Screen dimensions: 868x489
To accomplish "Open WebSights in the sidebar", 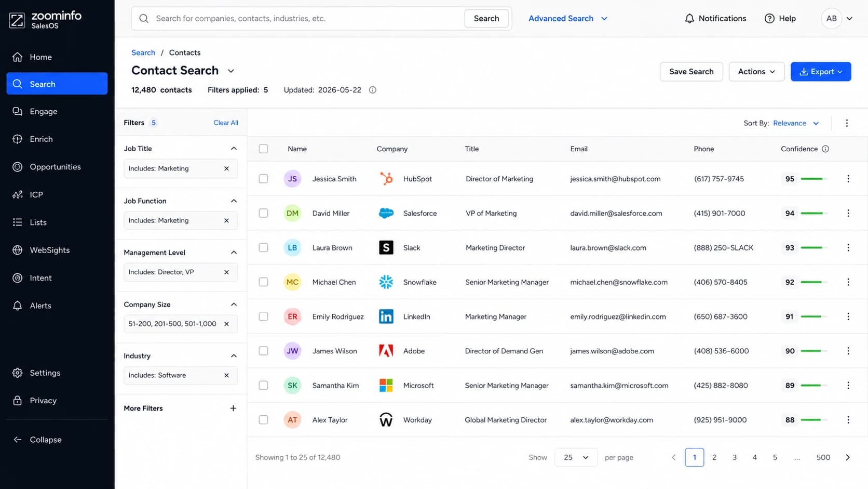I will pyautogui.click(x=57, y=250).
